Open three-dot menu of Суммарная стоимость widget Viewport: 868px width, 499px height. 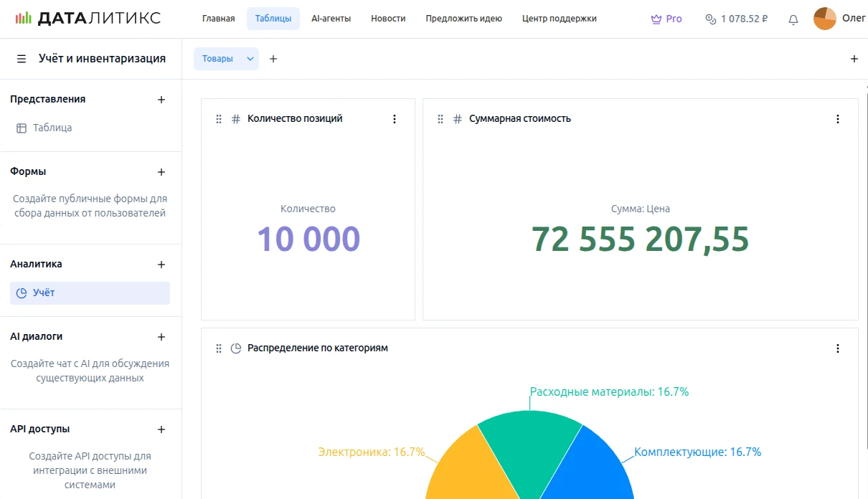(837, 119)
